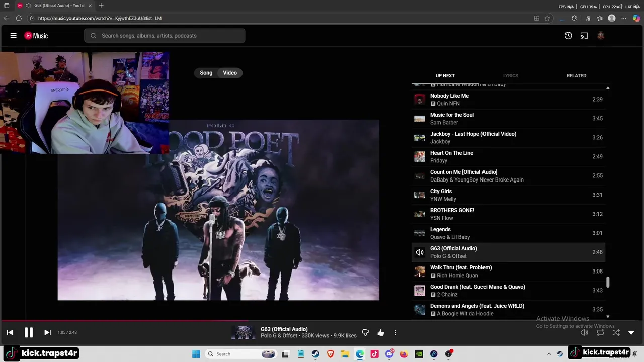Click the YouTube Music logo

(x=36, y=36)
